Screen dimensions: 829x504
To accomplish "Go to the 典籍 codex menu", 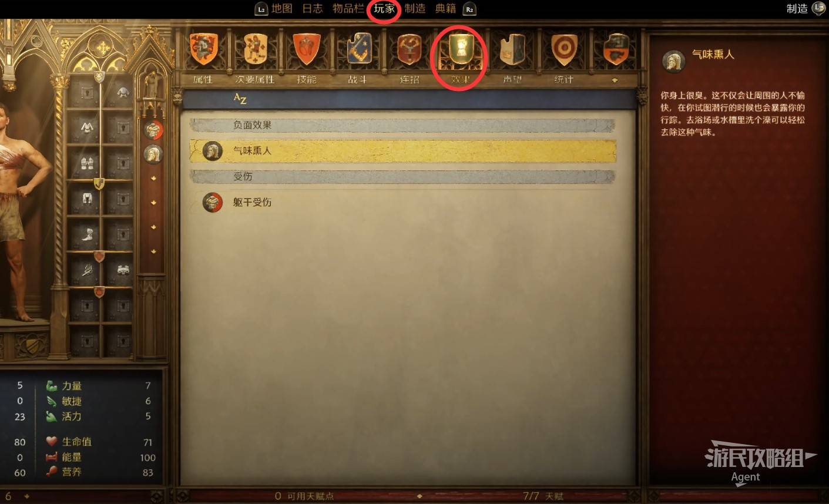I will pyautogui.click(x=445, y=9).
